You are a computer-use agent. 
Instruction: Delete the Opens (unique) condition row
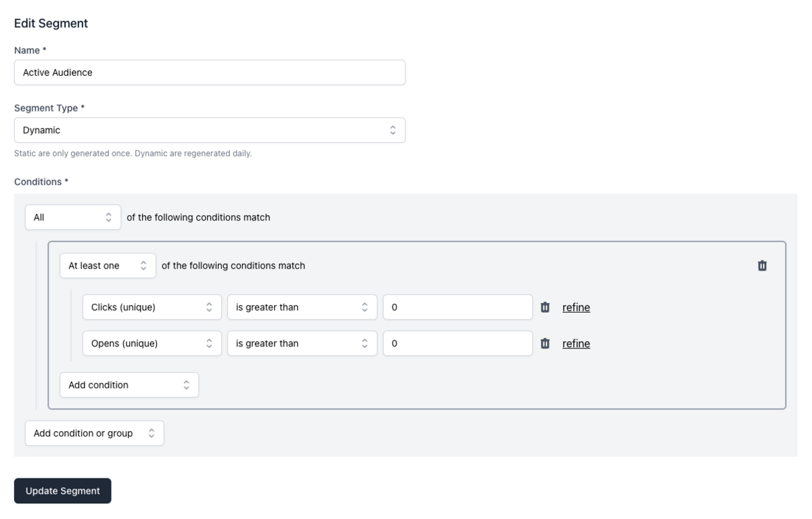(x=545, y=344)
